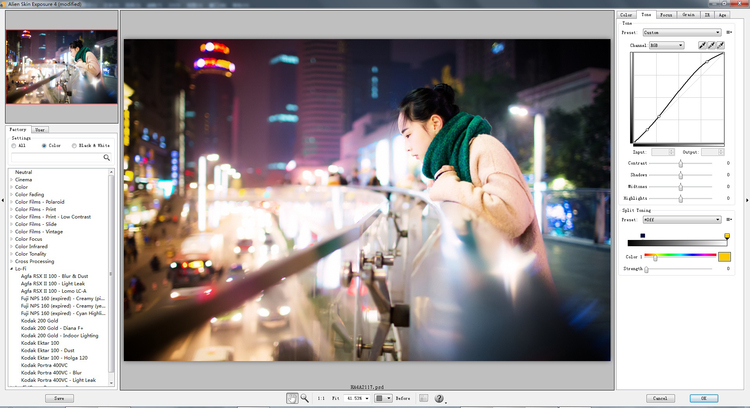Click the dark blue split toning marker
Image resolution: width=750 pixels, height=408 pixels.
(x=643, y=235)
